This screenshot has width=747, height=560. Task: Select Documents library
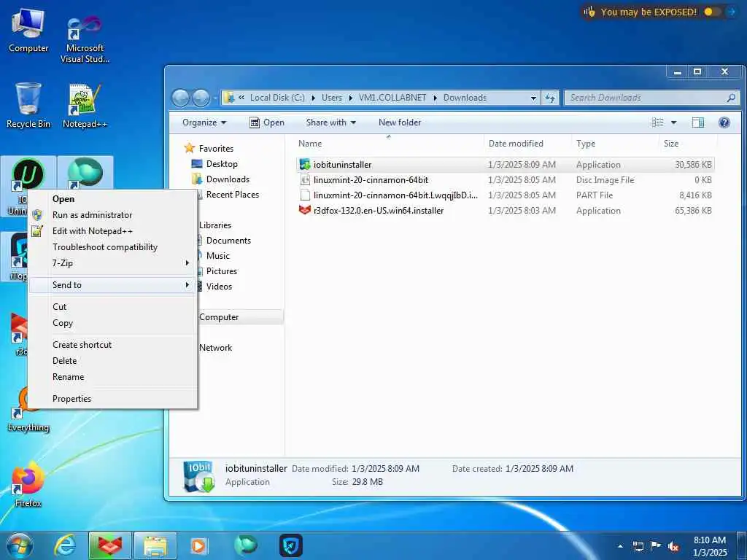228,241
